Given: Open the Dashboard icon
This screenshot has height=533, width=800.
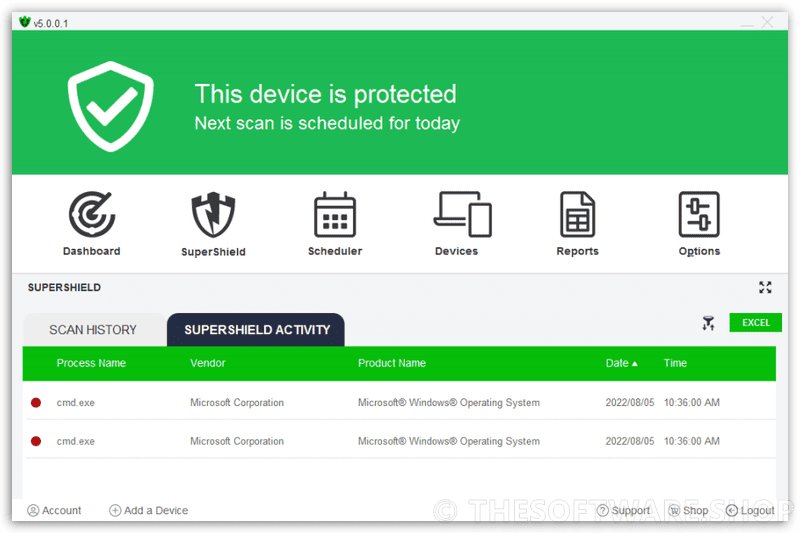Looking at the screenshot, I should [92, 214].
